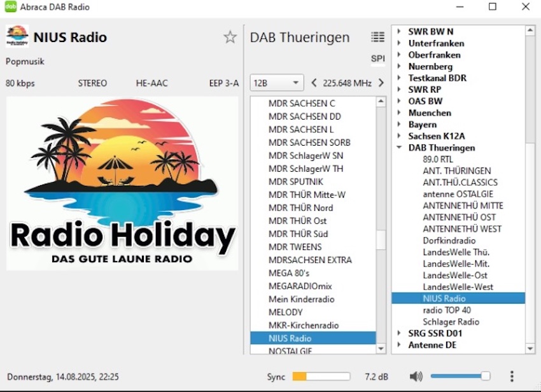Select NIUS Radio in ensemble tree
The width and height of the screenshot is (541, 392).
(458, 298)
